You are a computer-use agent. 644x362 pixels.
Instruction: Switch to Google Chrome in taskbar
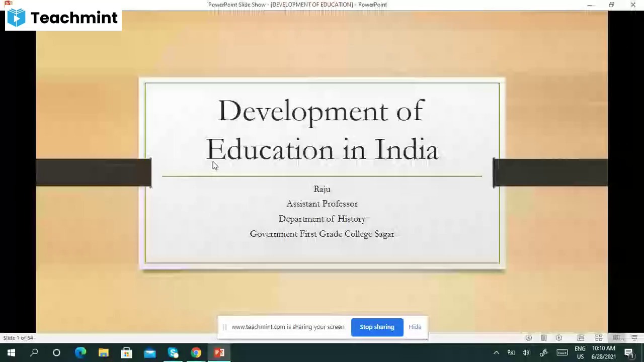click(x=196, y=353)
